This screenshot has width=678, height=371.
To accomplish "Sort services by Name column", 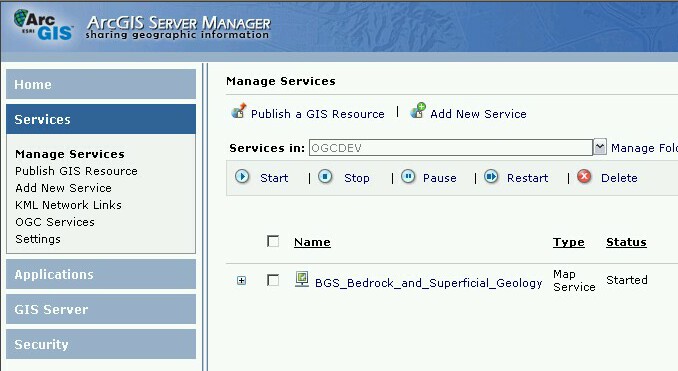I will click(x=312, y=242).
